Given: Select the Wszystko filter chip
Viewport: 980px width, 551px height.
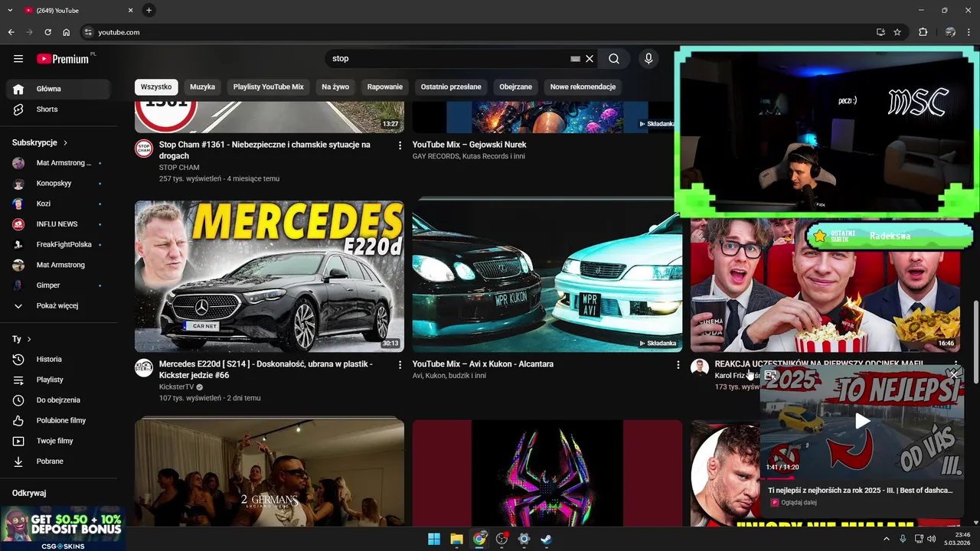Looking at the screenshot, I should (156, 87).
